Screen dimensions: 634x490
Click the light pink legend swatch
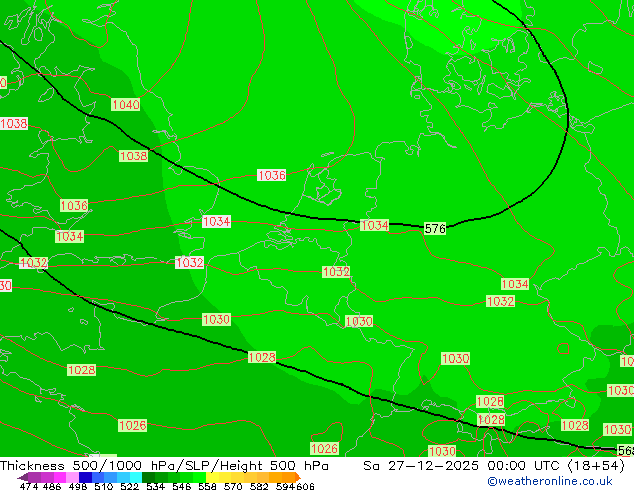[72, 477]
